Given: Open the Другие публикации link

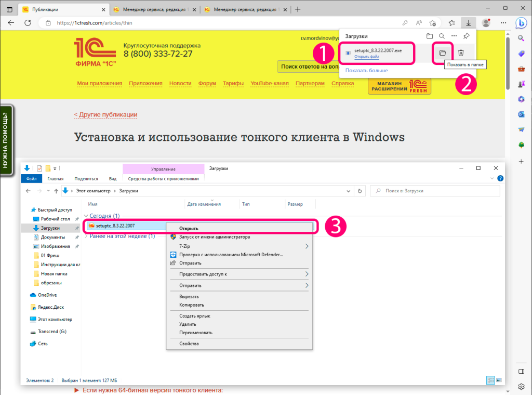Looking at the screenshot, I should [x=105, y=115].
